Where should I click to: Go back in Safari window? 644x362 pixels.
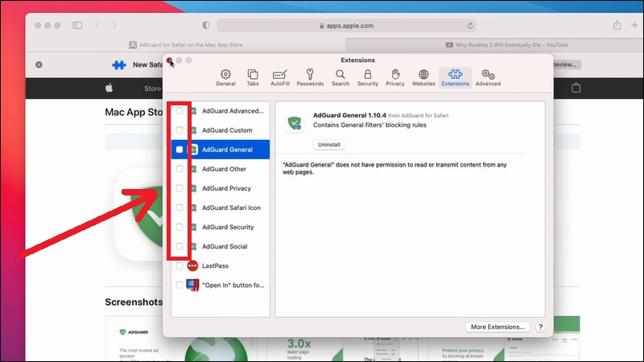point(97,26)
